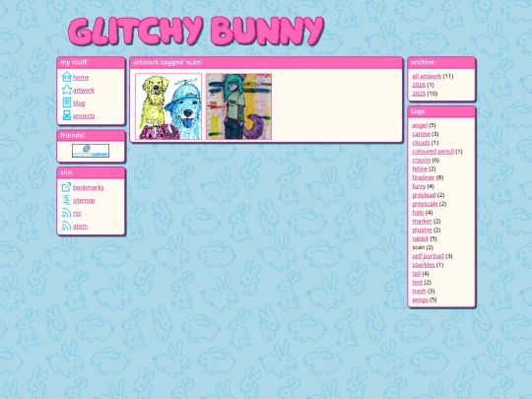Select the coloured pencil tag
Viewport: 532px width, 399px height.
coord(432,152)
